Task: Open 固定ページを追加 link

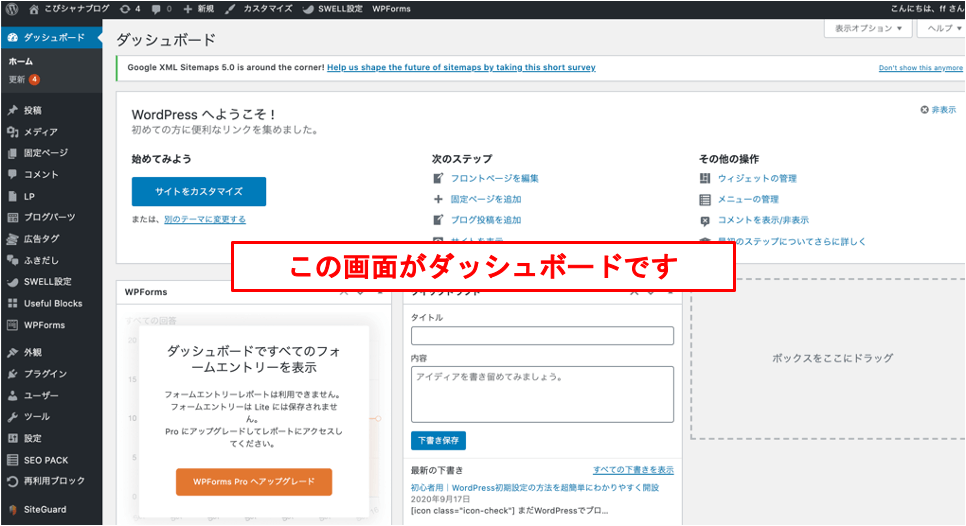Action: 485,199
